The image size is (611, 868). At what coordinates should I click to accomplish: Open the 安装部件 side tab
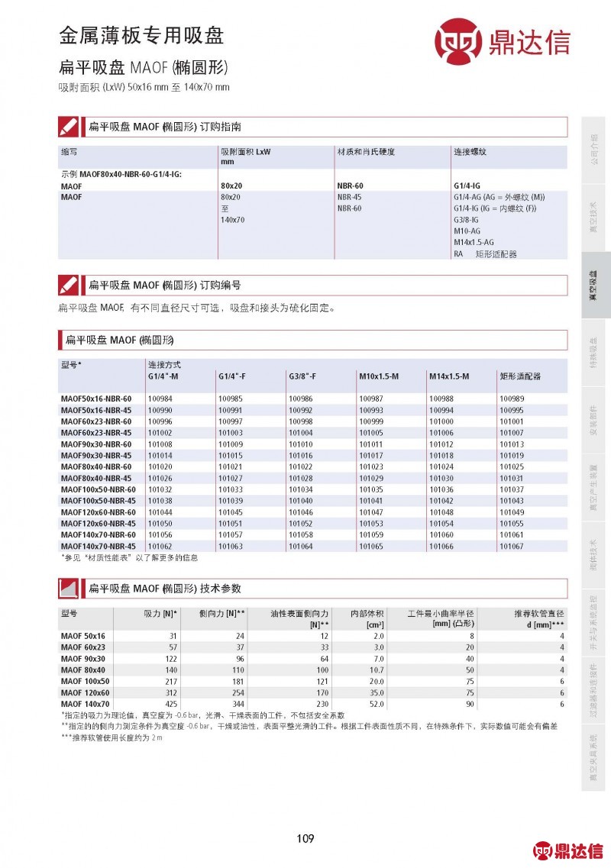click(x=593, y=420)
